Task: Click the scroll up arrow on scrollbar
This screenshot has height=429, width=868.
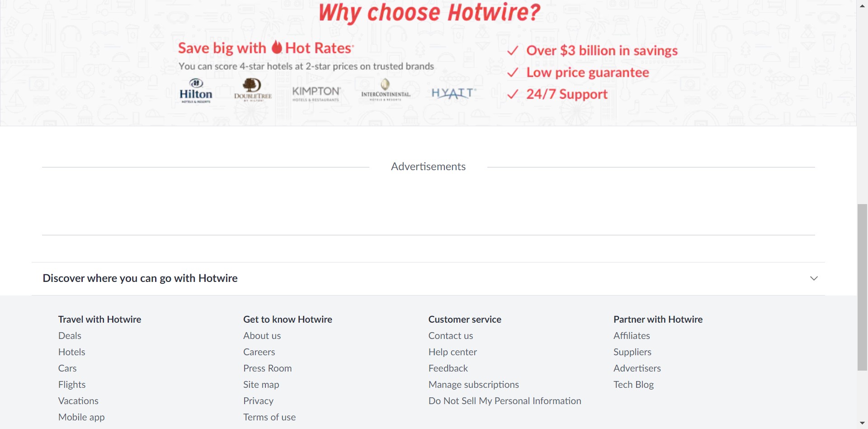Action: pyautogui.click(x=862, y=5)
